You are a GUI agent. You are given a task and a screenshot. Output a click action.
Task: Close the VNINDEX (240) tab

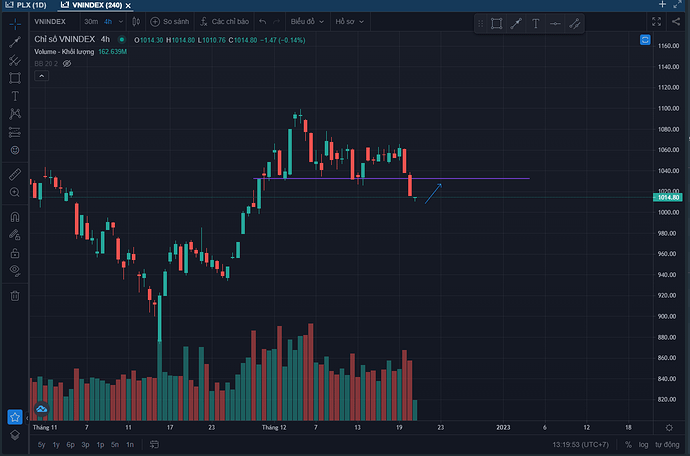coord(128,6)
